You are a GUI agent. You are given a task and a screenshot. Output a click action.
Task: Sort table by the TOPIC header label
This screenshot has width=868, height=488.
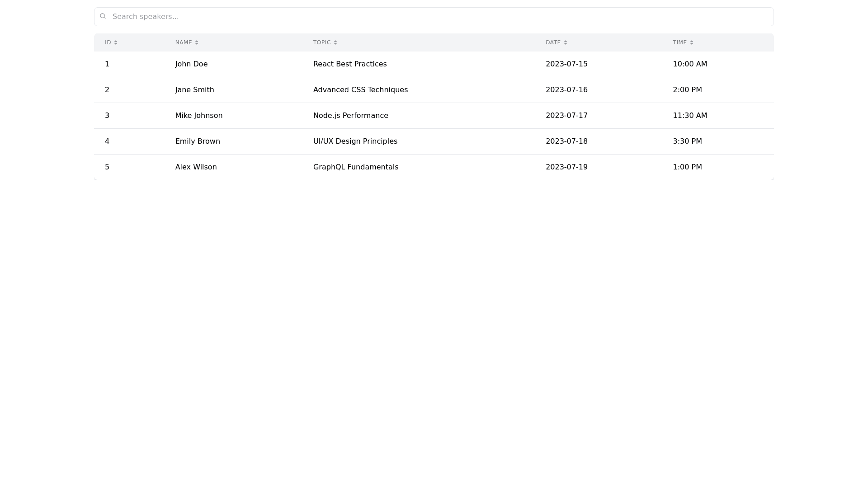click(x=322, y=42)
